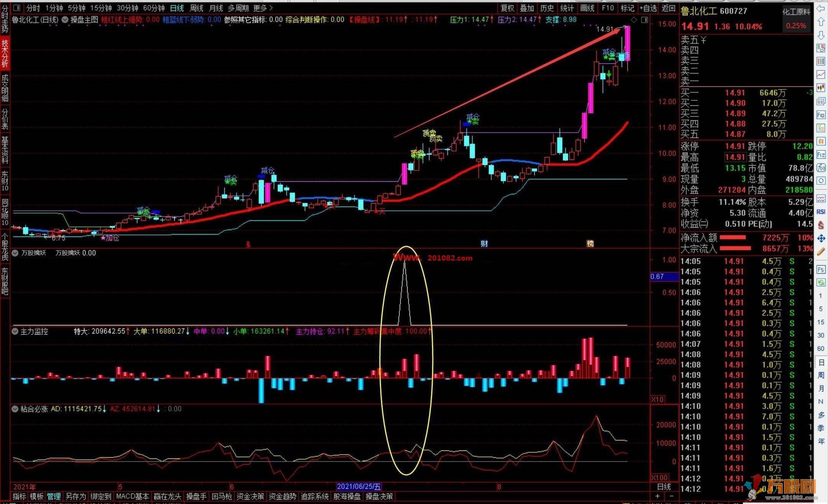Screen dimensions: 828x504
Task: Click the red dollar sign icon
Action: click(821, 225)
